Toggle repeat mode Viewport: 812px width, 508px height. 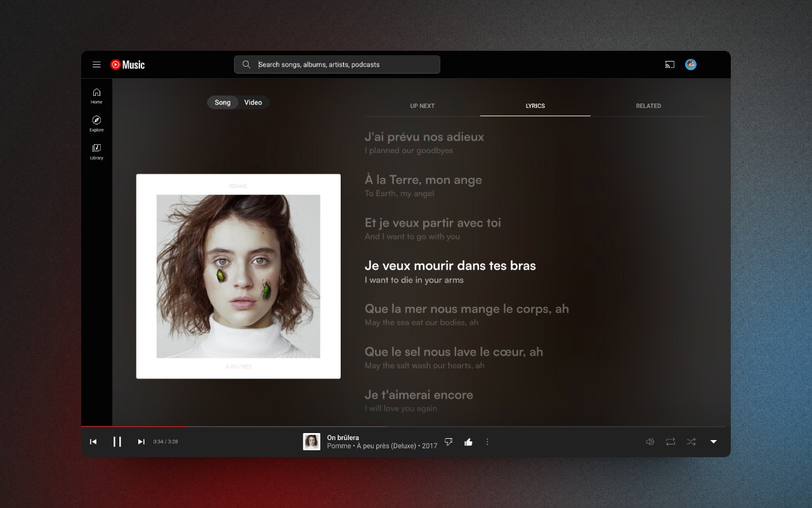(671, 442)
